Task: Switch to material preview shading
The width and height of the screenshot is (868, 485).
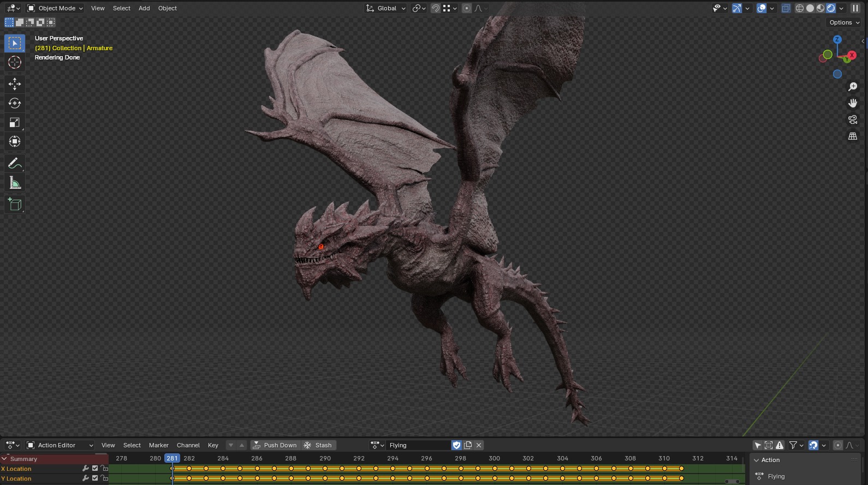Action: 821,8
